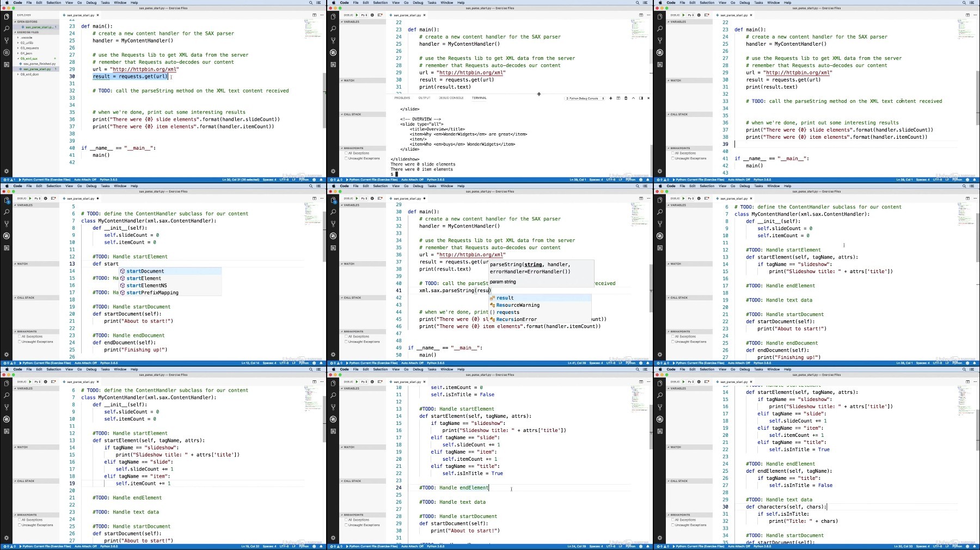Tick All Exceptions in the parseString suggestions window

click(x=346, y=337)
